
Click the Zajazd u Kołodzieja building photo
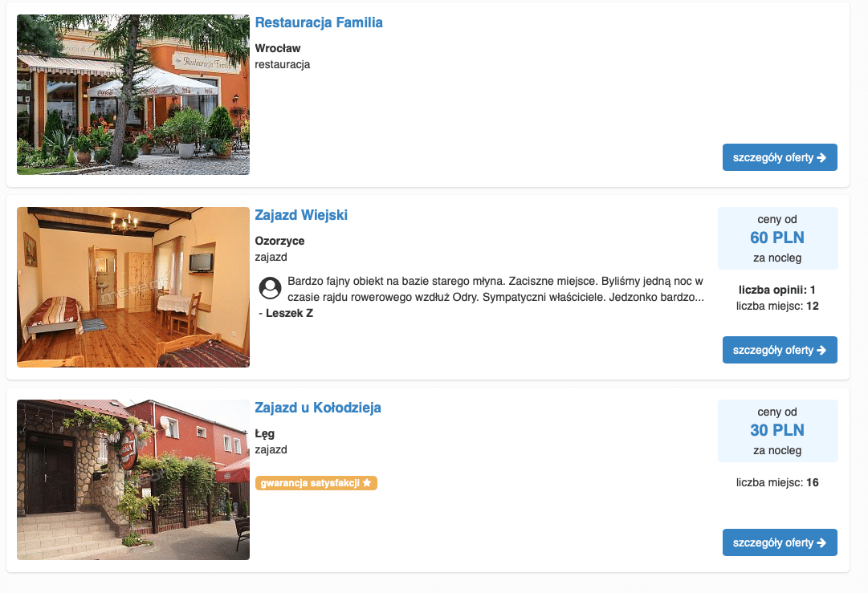[x=133, y=480]
